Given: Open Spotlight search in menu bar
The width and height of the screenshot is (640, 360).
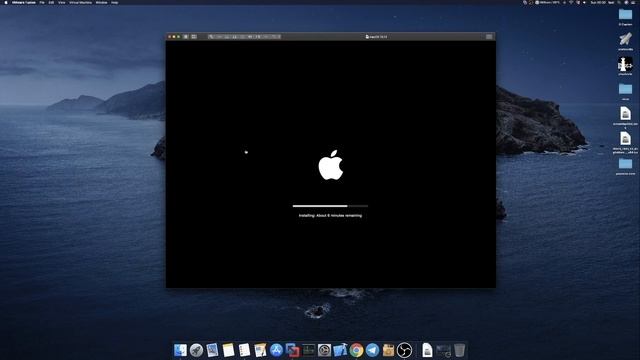Looking at the screenshot, I should [619, 2].
